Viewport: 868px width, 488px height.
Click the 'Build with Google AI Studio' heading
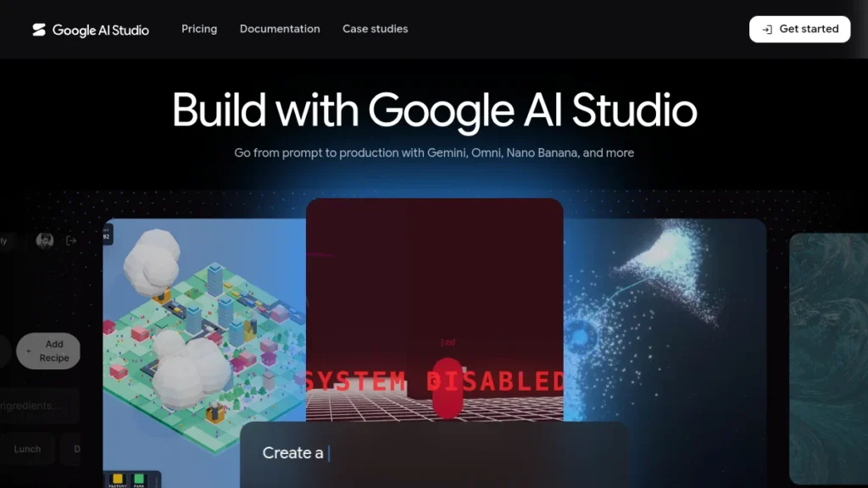[x=434, y=111]
